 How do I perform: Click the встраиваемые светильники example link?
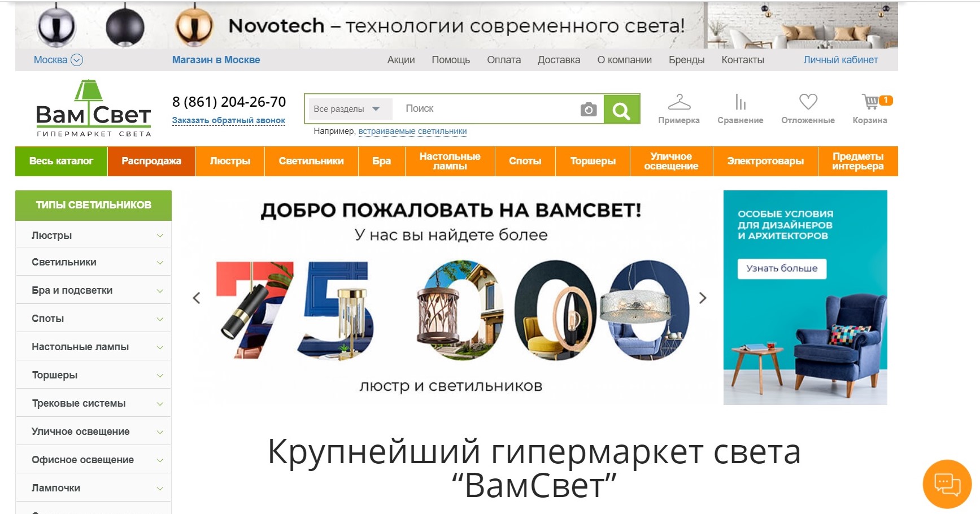[412, 131]
